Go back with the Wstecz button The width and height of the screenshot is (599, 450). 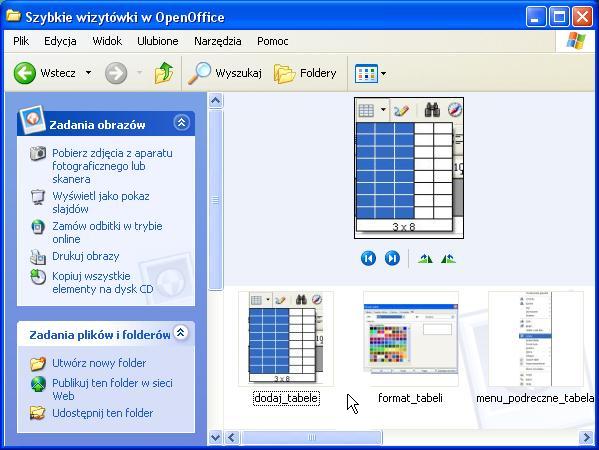pos(45,73)
